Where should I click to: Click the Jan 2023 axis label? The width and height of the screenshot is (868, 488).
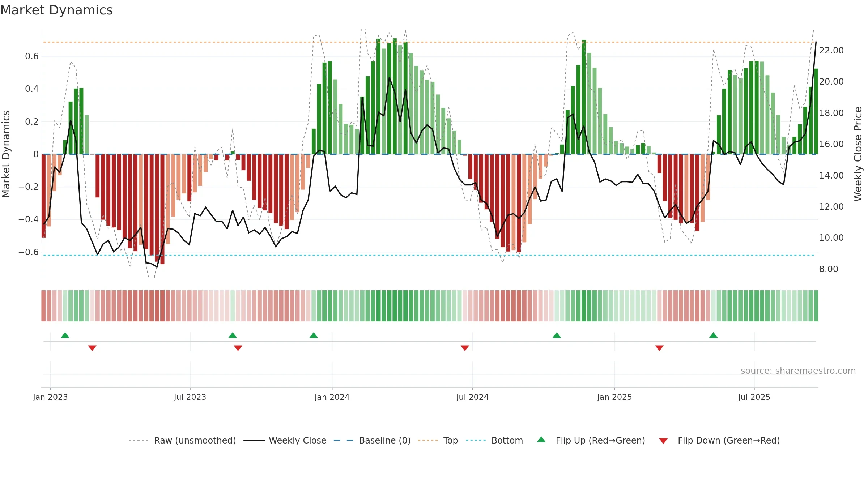(50, 397)
